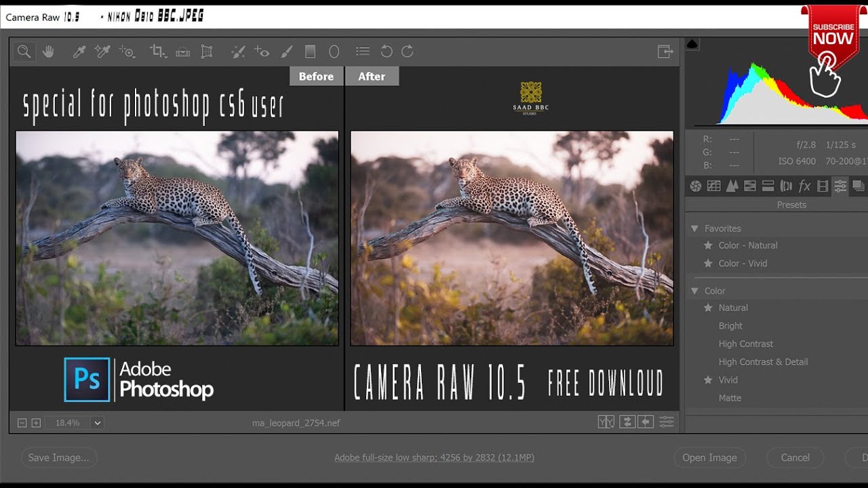Image resolution: width=868 pixels, height=488 pixels.
Task: Open the Split Toning panel tab
Action: coord(768,186)
